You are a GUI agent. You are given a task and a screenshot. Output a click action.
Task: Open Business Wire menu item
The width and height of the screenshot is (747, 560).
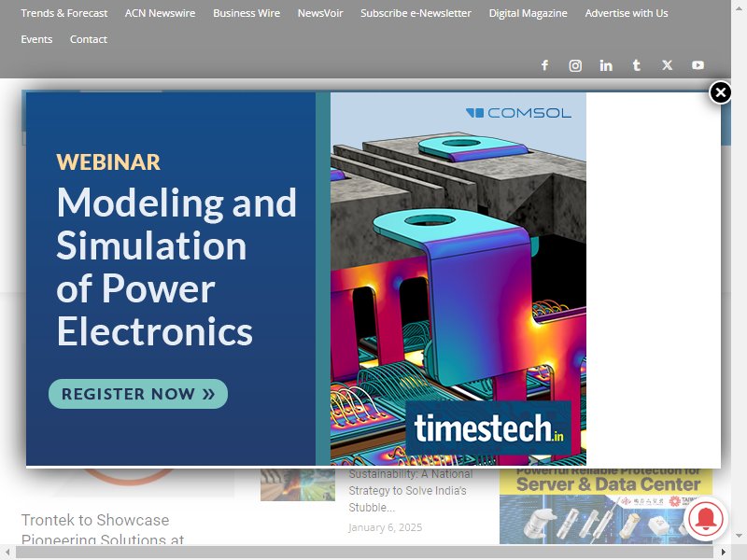(x=247, y=13)
